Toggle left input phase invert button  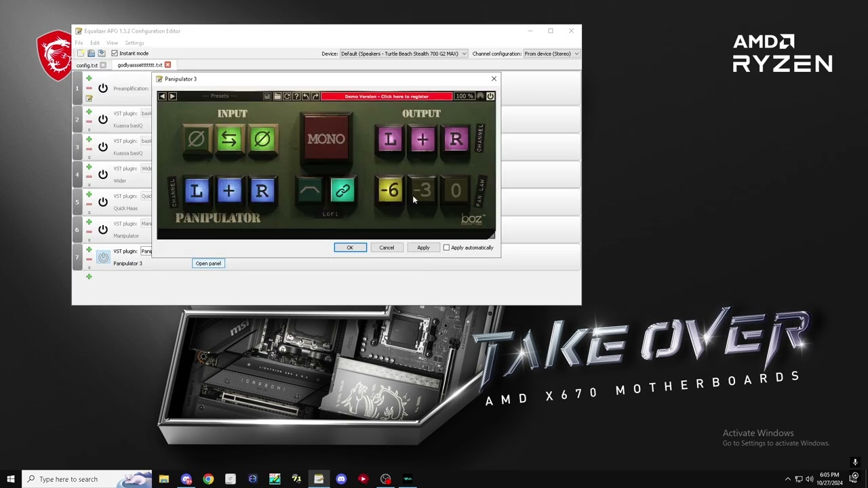(196, 140)
